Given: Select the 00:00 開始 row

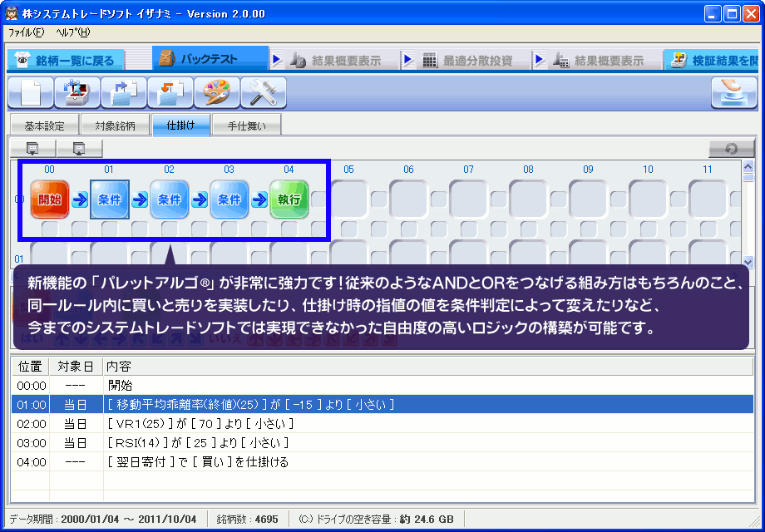Looking at the screenshot, I should [382, 386].
